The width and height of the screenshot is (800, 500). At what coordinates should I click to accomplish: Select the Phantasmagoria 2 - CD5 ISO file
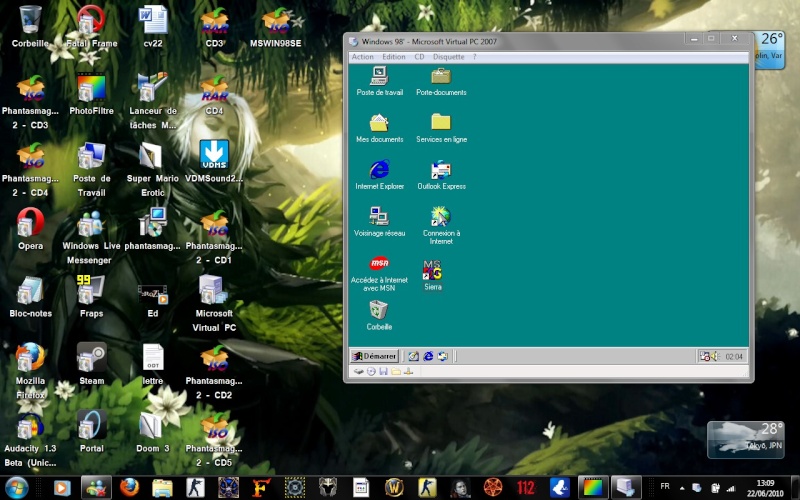[x=214, y=439]
